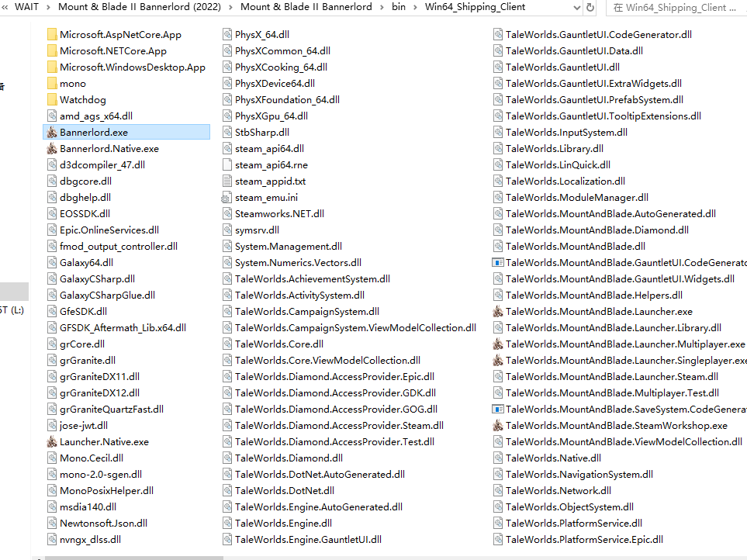Click the steam_api64.rne blank file icon
This screenshot has width=747, height=560.
227,164
